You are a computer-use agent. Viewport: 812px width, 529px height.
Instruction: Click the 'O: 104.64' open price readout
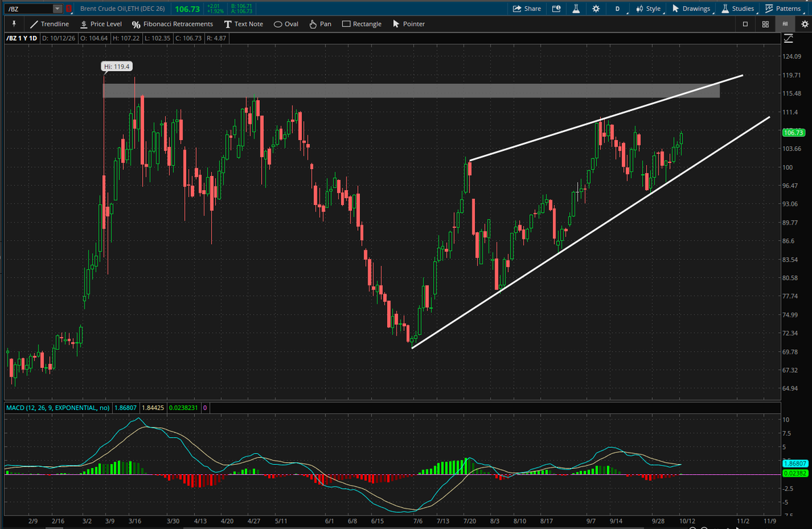point(93,39)
